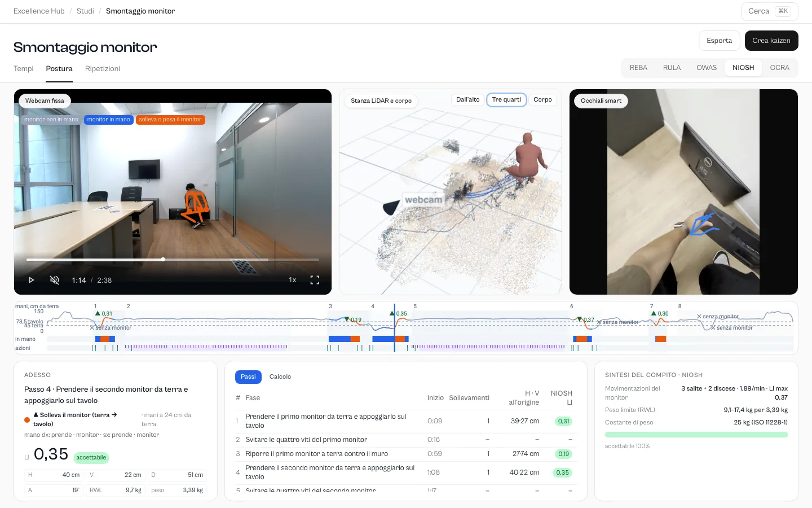Switch 3D view to Corpo

coord(542,100)
